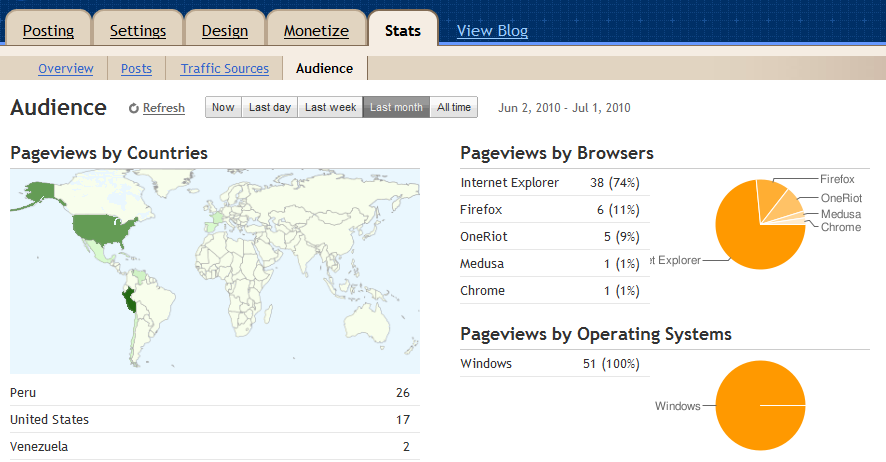Set time range to Last month
Viewport: 886px width, 462px height.
point(396,107)
